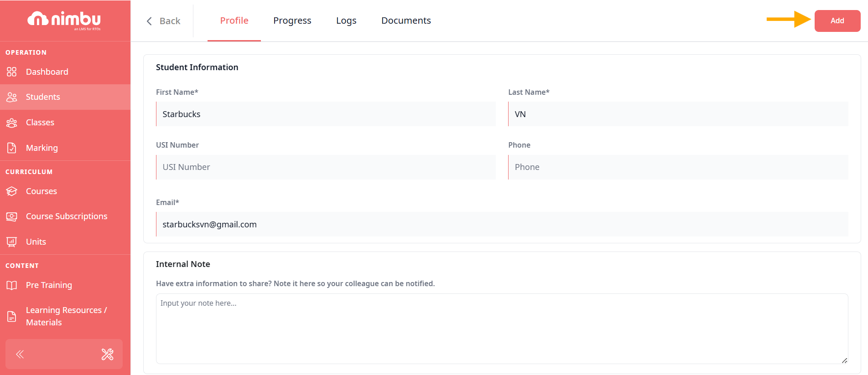Open Pre Training content section
The width and height of the screenshot is (868, 375).
click(x=65, y=285)
